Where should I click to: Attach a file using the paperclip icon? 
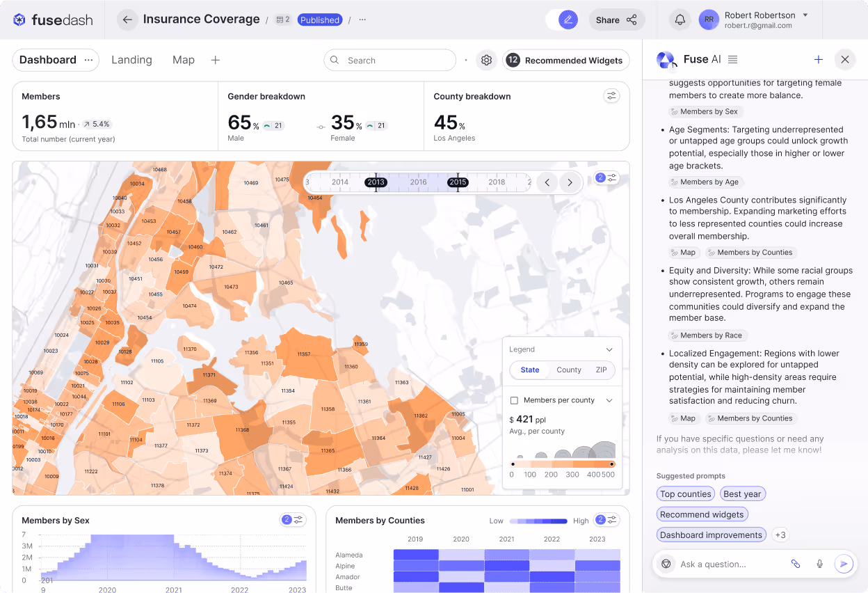coord(796,564)
